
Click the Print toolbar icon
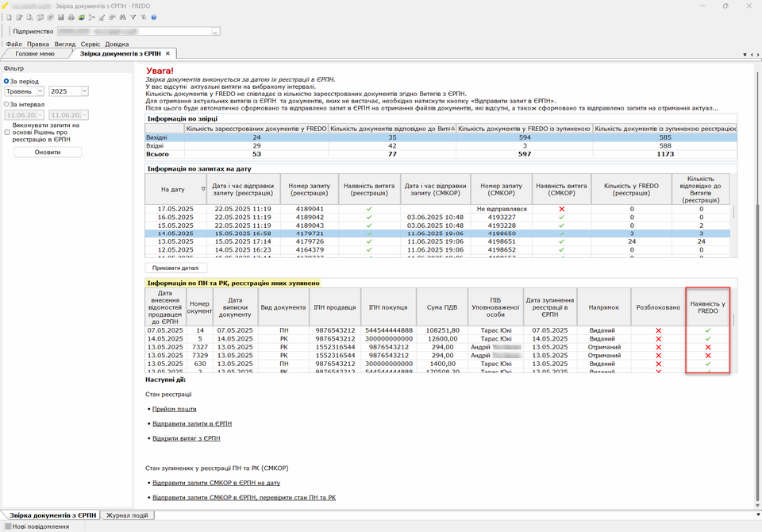71,17
